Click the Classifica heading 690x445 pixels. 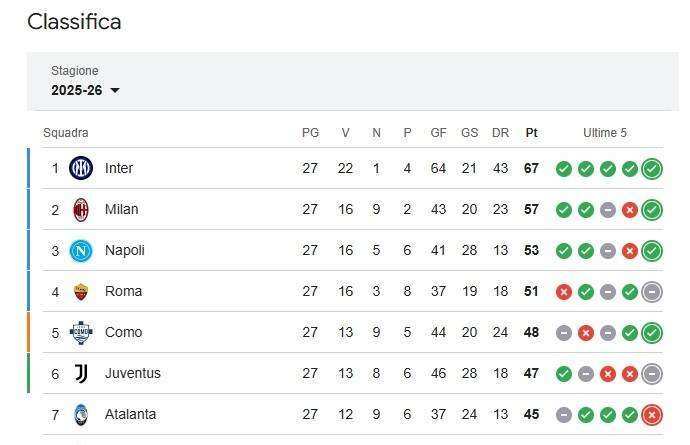point(74,21)
